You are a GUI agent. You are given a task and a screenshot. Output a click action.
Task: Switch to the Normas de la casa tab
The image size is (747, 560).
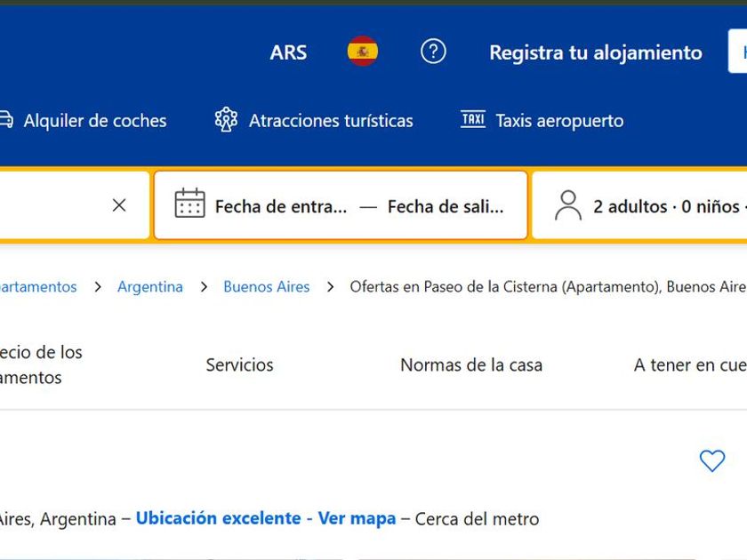pyautogui.click(x=470, y=364)
